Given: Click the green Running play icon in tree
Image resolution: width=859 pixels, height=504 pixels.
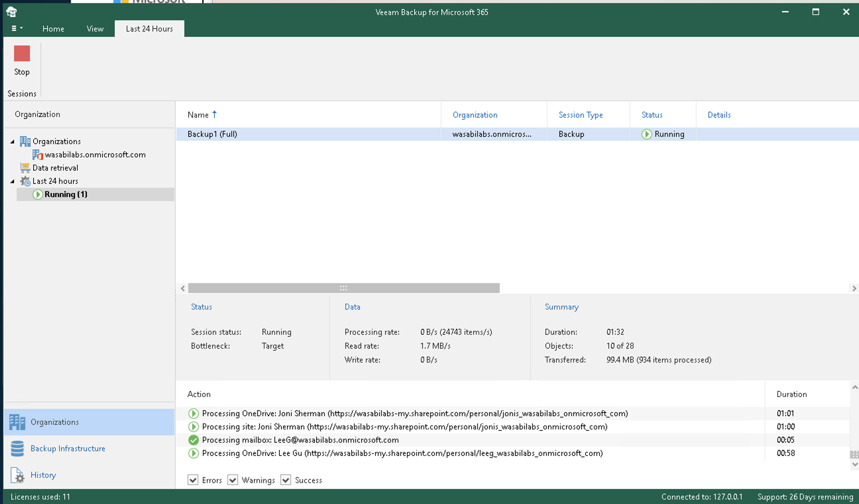Looking at the screenshot, I should click(x=37, y=194).
